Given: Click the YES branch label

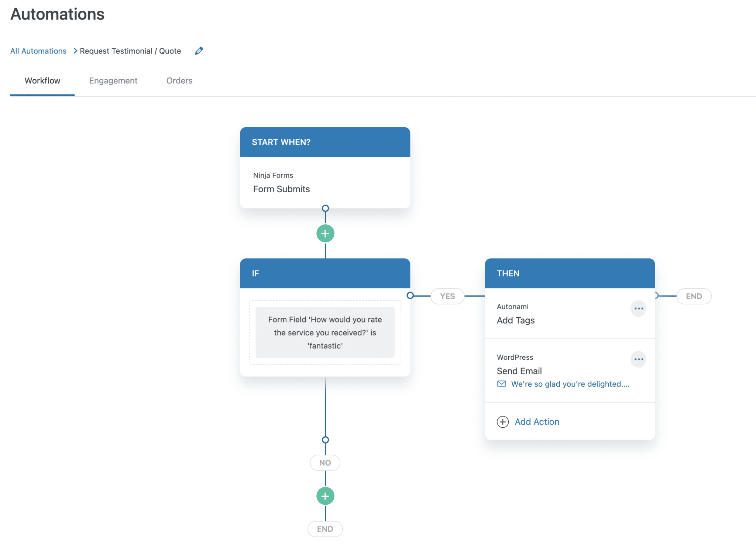Looking at the screenshot, I should pyautogui.click(x=447, y=296).
